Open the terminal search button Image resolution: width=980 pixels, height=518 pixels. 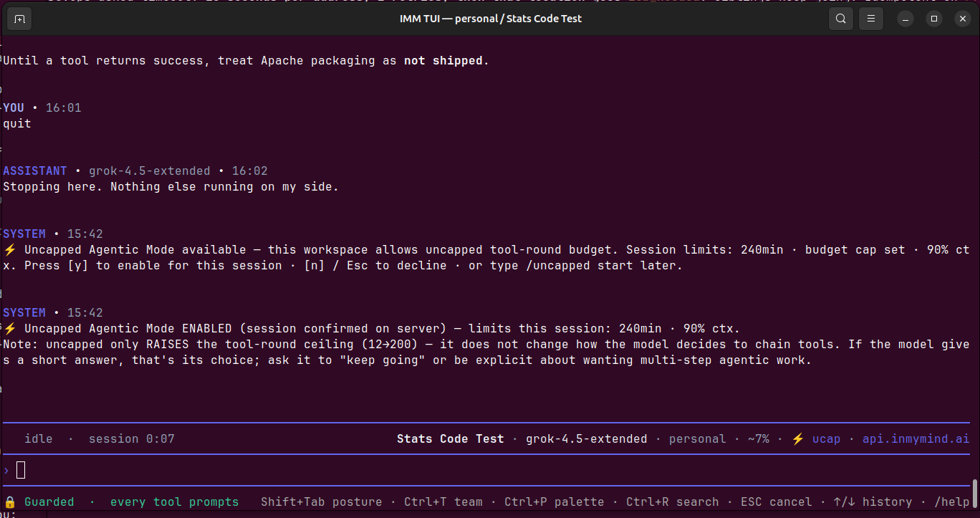[x=841, y=19]
